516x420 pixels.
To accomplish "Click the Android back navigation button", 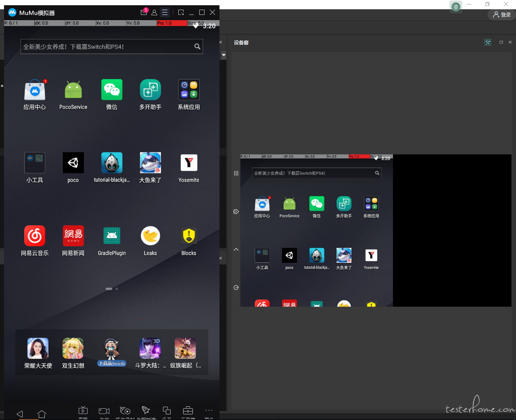I will click(x=19, y=414).
